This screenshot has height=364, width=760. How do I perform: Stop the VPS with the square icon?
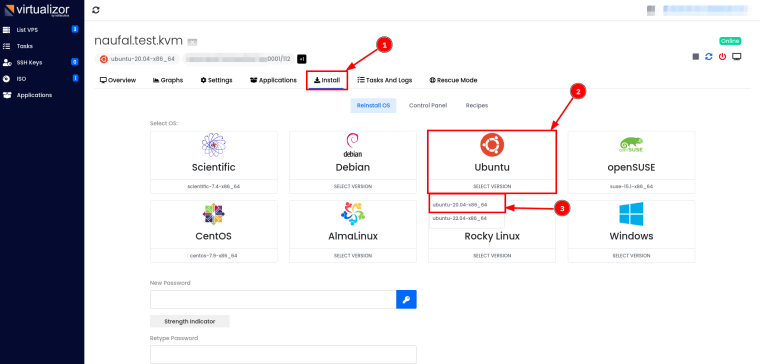click(x=696, y=57)
